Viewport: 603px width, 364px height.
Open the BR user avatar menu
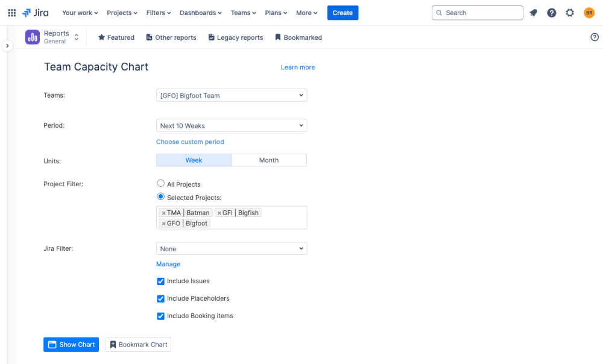[x=589, y=13]
